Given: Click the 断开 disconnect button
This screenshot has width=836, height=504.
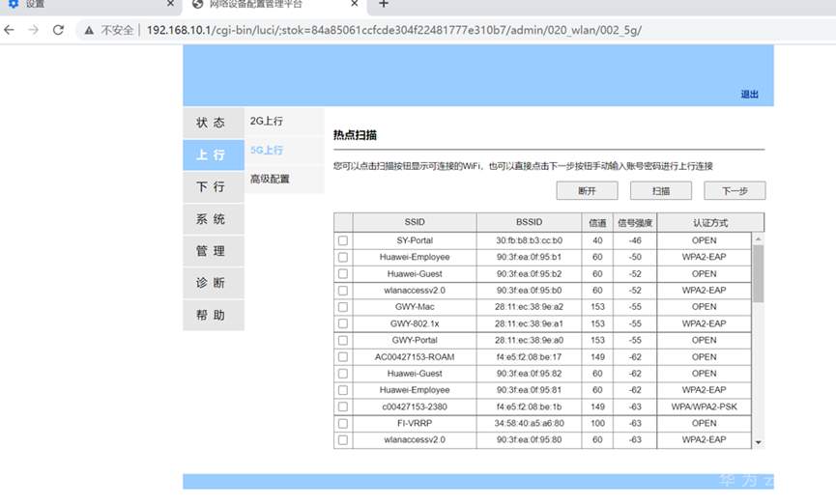Looking at the screenshot, I should click(x=587, y=191).
